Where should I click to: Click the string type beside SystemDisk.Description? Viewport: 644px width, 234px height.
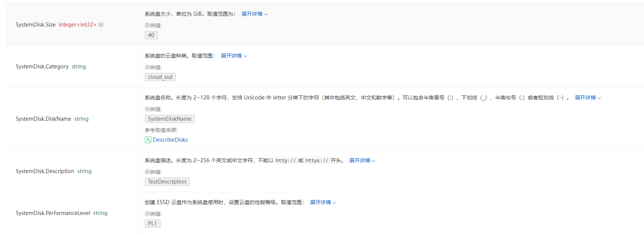84,171
